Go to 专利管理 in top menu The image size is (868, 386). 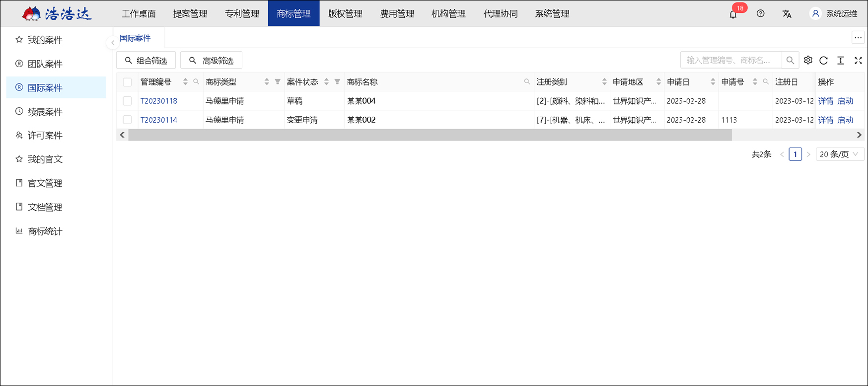pyautogui.click(x=242, y=13)
